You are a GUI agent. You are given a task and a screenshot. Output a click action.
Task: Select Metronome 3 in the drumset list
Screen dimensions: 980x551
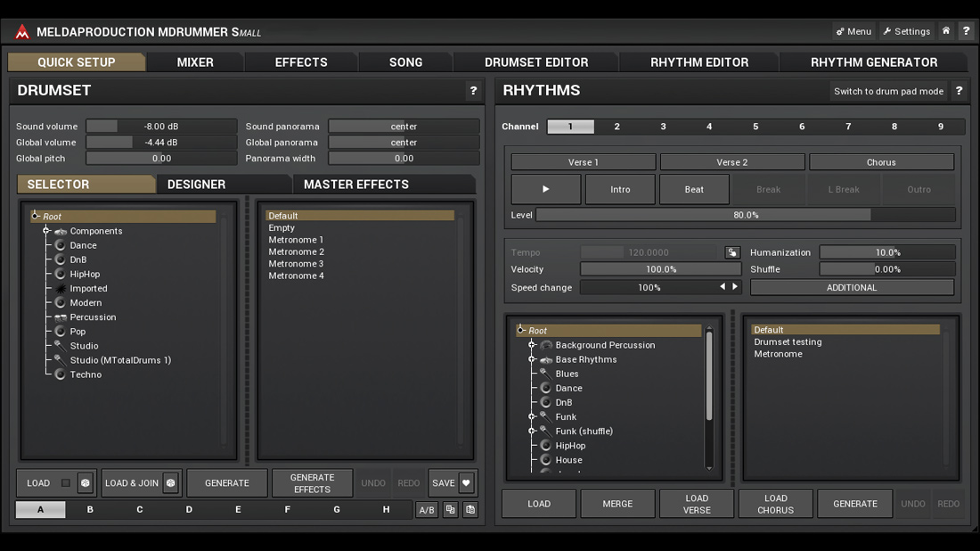tap(297, 264)
